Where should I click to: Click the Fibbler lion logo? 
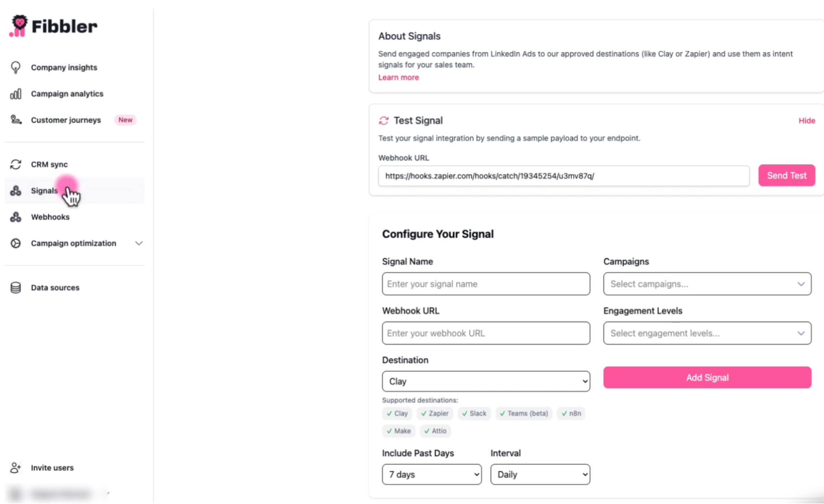18,25
